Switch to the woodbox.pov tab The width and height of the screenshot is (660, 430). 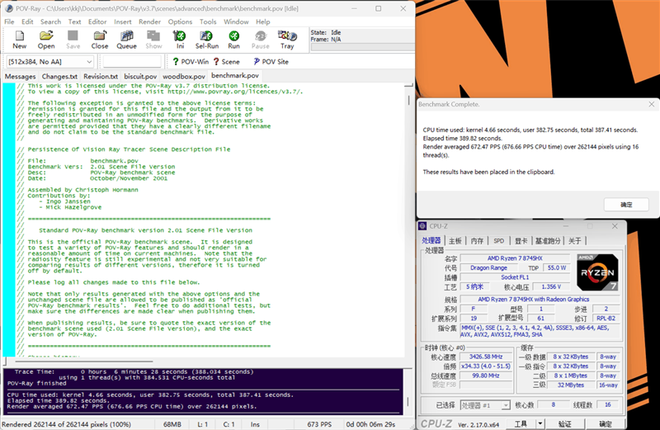point(184,76)
